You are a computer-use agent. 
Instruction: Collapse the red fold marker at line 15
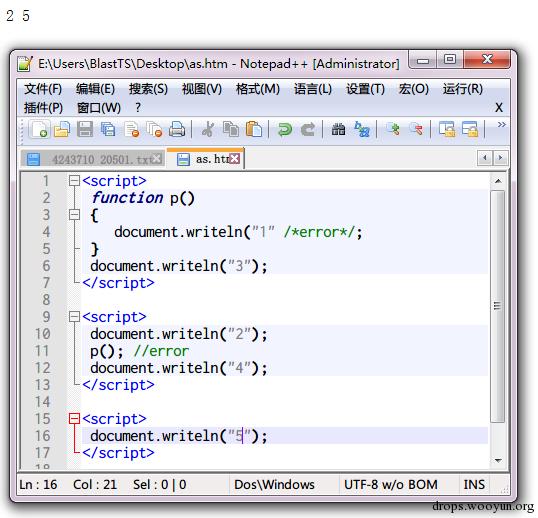(74, 419)
